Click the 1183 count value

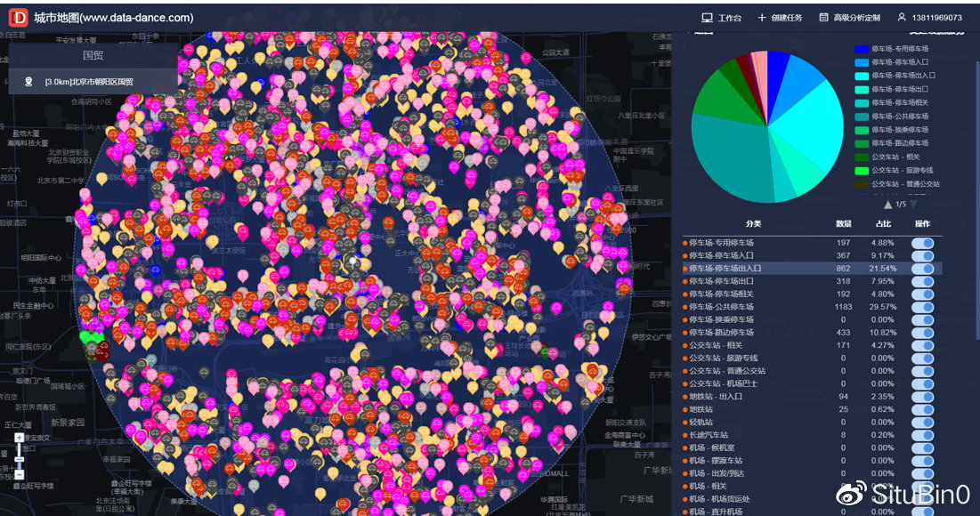click(843, 307)
